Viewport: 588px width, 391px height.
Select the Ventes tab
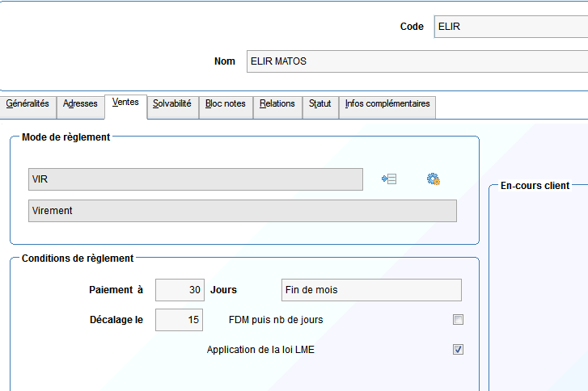coord(125,103)
